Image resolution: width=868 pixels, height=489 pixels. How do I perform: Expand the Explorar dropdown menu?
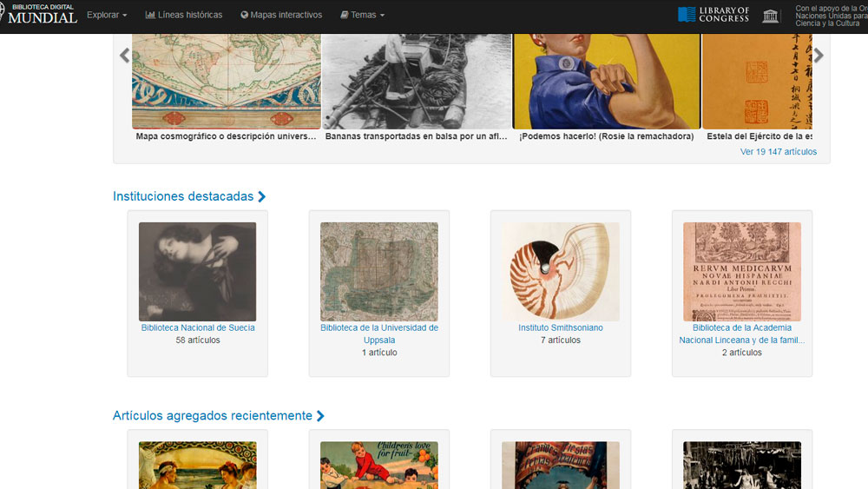(x=107, y=15)
